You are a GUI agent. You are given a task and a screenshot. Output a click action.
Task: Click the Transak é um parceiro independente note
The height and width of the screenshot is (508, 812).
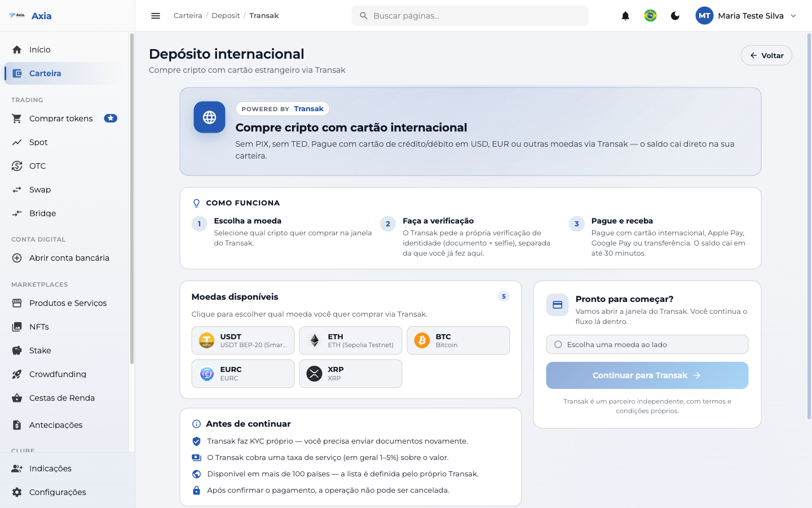click(647, 406)
